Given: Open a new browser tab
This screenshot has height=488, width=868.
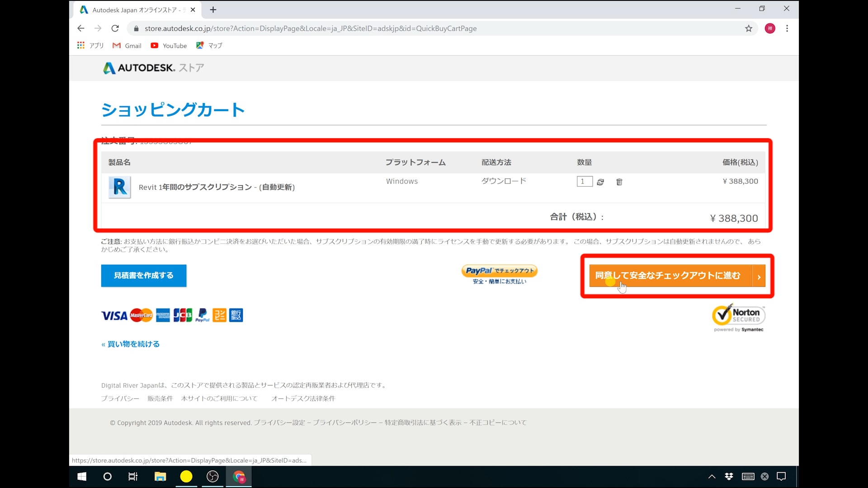Looking at the screenshot, I should (x=213, y=9).
